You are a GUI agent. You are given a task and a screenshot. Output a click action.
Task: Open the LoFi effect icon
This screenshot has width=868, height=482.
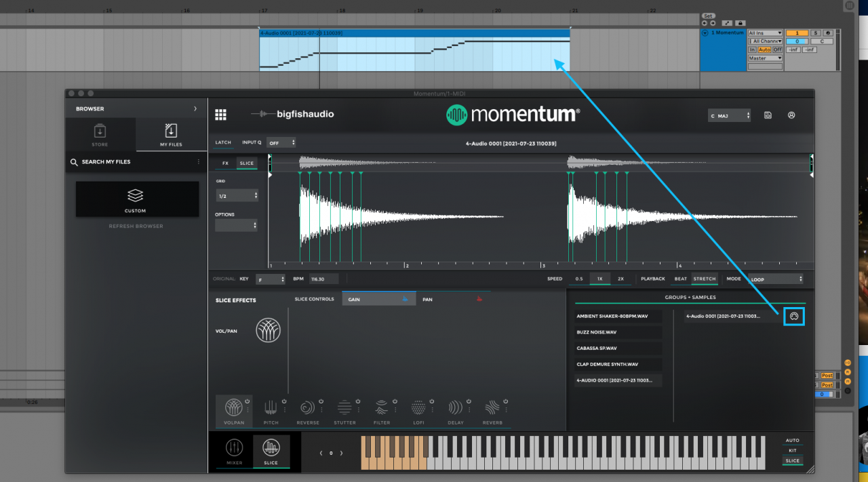(x=418, y=407)
